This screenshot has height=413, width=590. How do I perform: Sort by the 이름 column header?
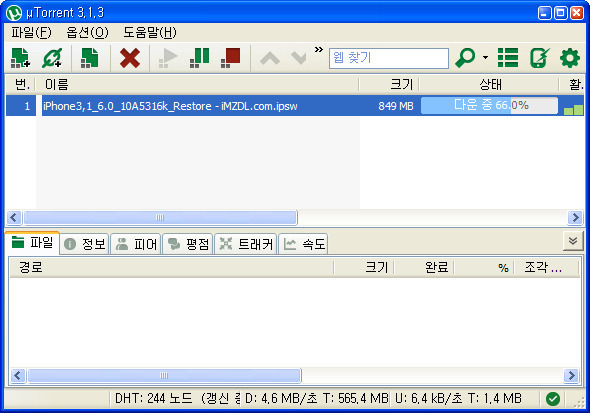click(197, 85)
